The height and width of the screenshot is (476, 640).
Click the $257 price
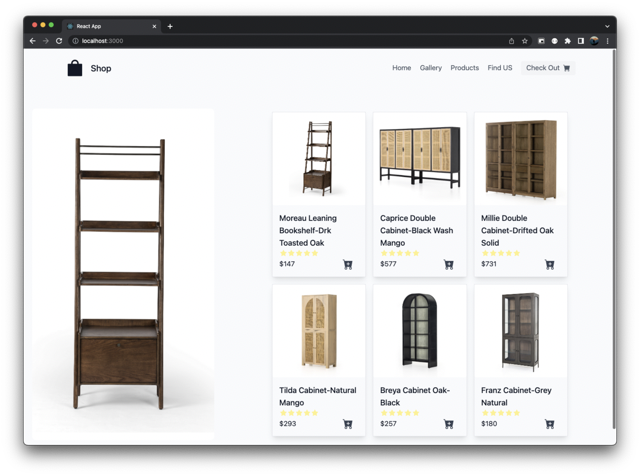pos(388,423)
